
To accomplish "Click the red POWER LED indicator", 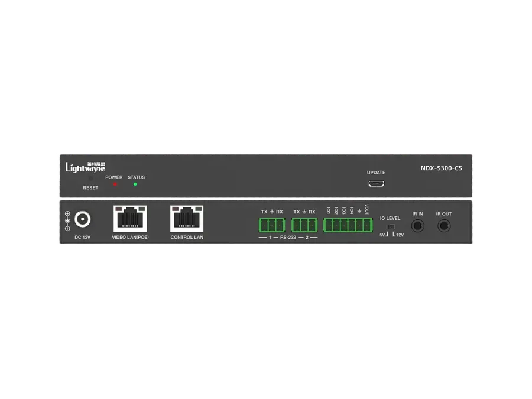I will click(115, 184).
